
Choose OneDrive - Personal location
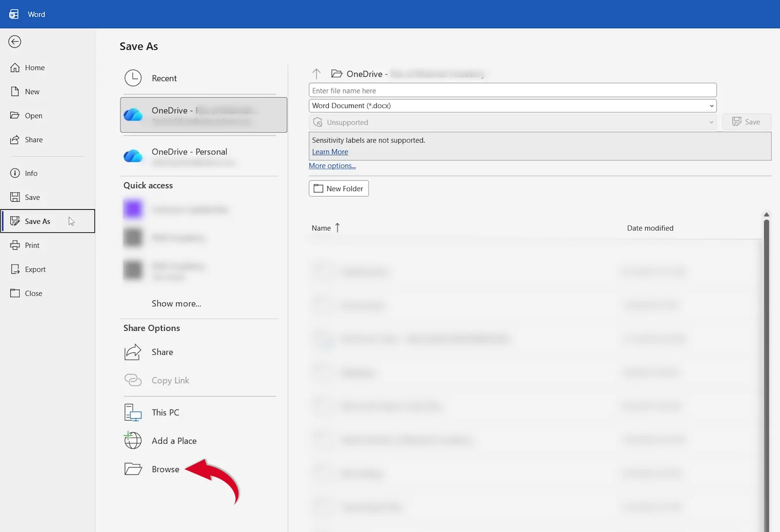coord(200,157)
